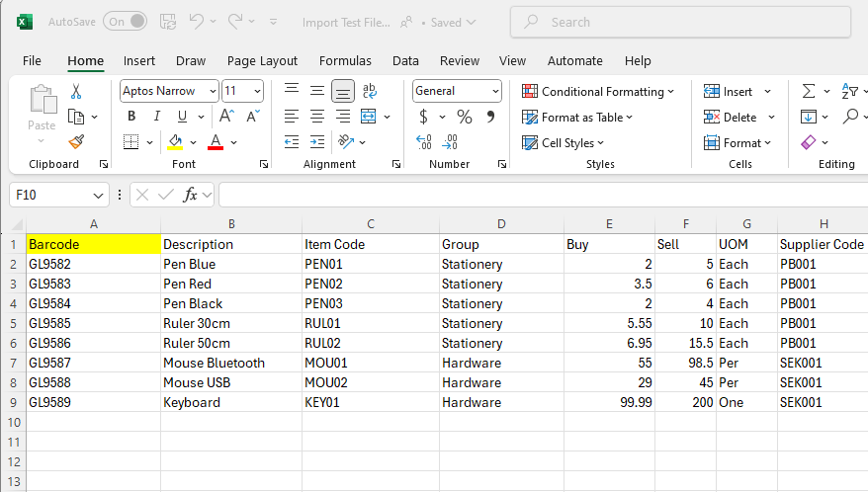This screenshot has height=492, width=868.
Task: Click the Format Painter brush icon
Action: 76,142
